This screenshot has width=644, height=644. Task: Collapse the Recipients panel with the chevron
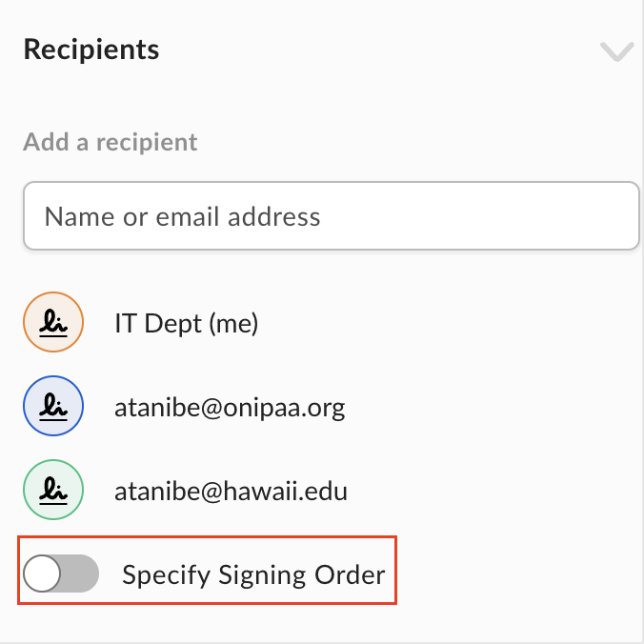pos(617,51)
